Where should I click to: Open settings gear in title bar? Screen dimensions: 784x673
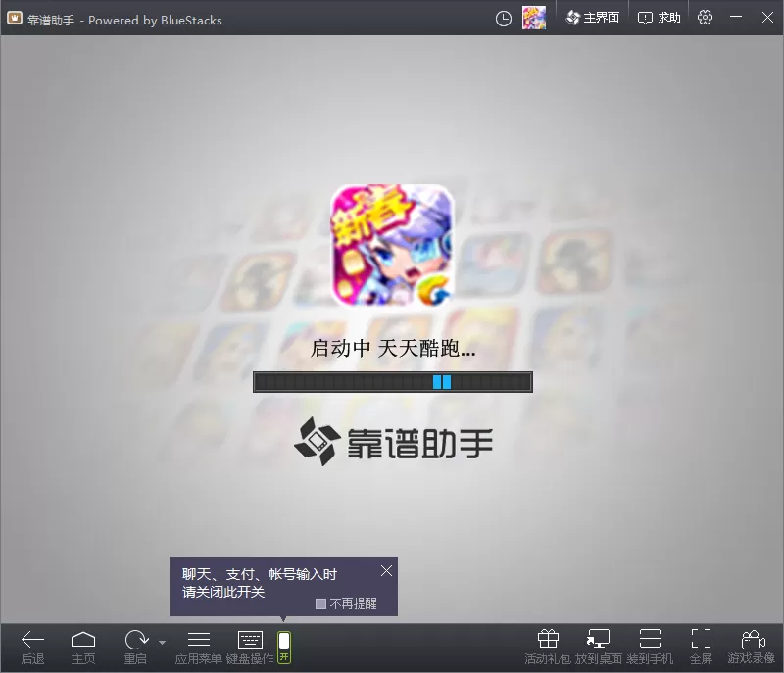click(705, 18)
